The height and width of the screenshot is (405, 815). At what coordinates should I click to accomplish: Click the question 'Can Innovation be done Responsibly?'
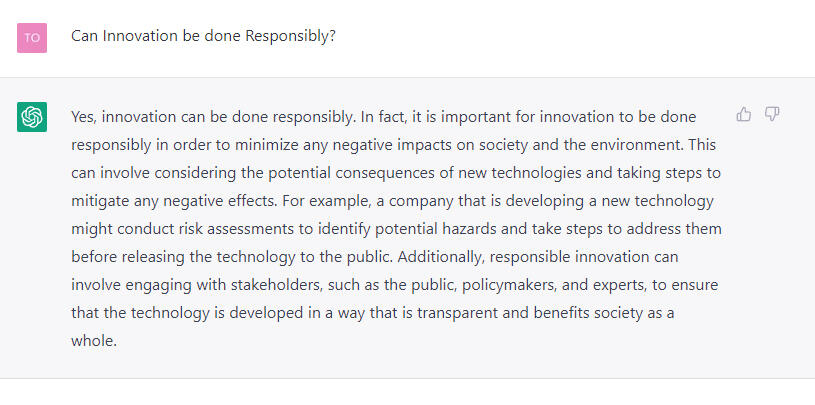pos(203,36)
